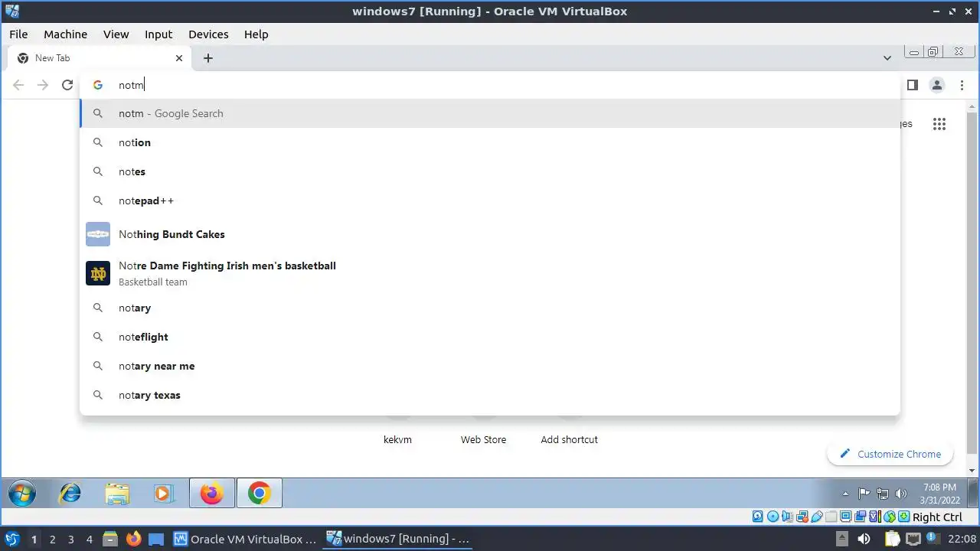This screenshot has height=551, width=980.
Task: Choose the 'notion' suggestion
Action: click(x=490, y=142)
